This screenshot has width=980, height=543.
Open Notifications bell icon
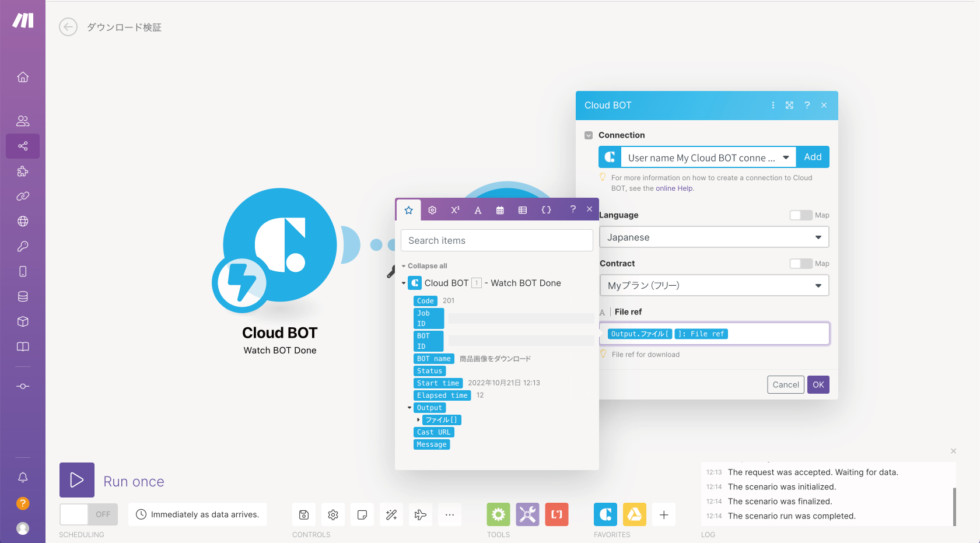23,477
